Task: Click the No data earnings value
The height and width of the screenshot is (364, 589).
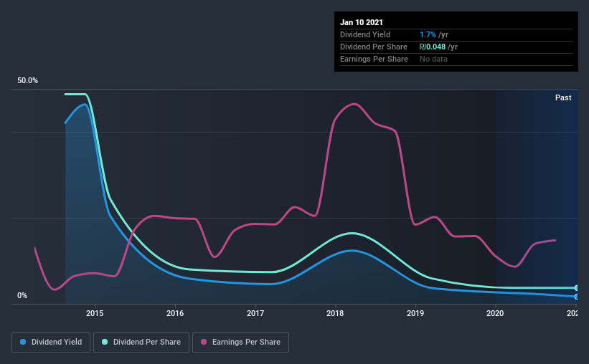Action: pos(433,59)
